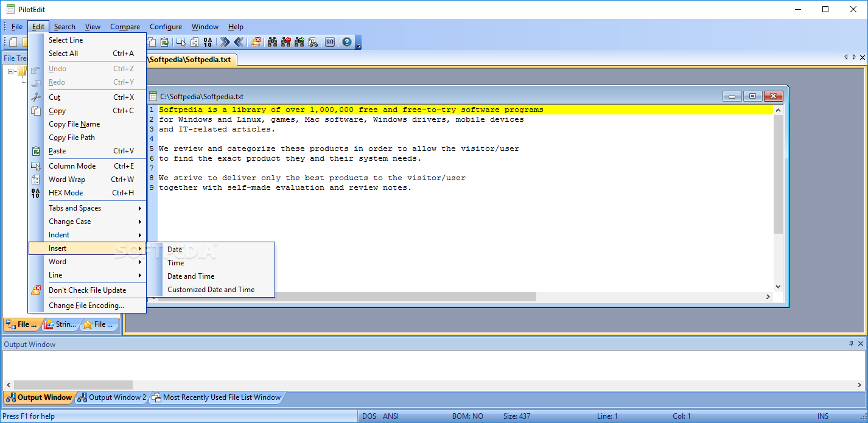868x423 pixels.
Task: Toggle HEX Mode in the Edit menu
Action: [x=87, y=193]
